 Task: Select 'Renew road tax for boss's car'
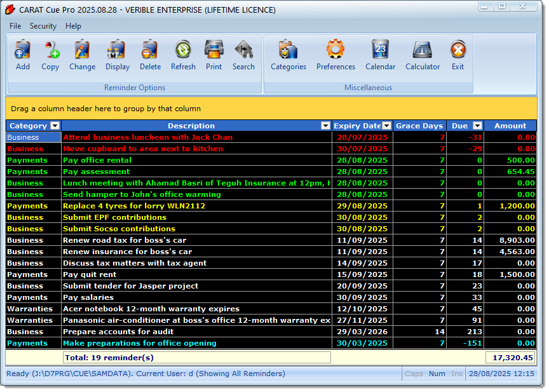point(271,240)
